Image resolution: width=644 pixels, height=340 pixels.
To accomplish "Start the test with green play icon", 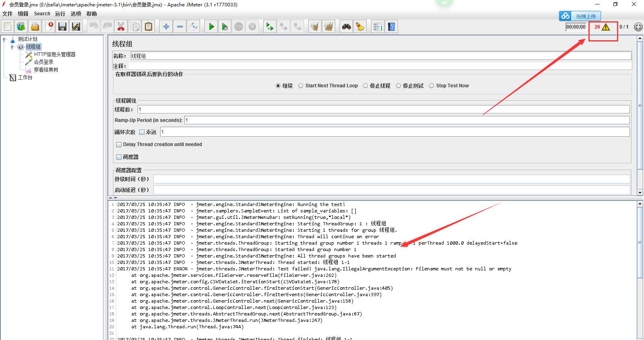I will (211, 27).
